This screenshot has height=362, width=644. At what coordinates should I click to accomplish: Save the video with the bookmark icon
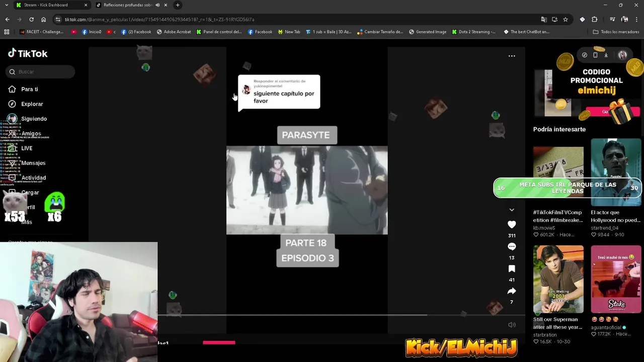point(512,269)
